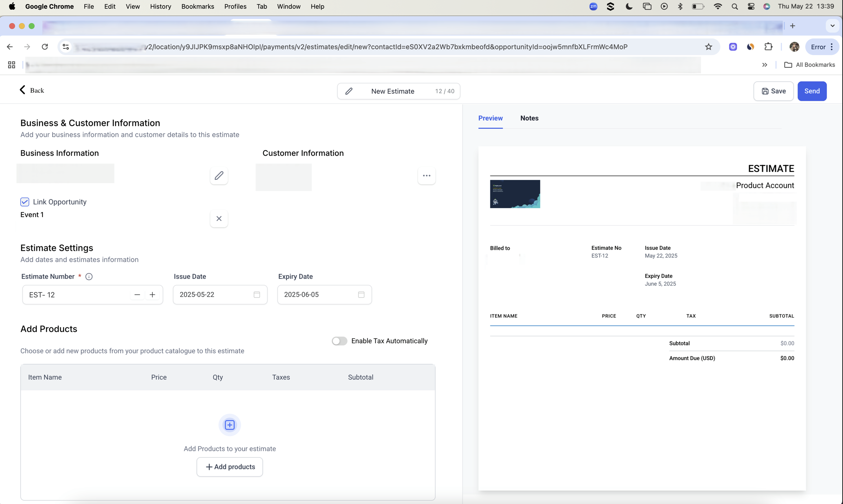Open Issue Date calendar picker icon
Image resolution: width=843 pixels, height=504 pixels.
coord(257,295)
